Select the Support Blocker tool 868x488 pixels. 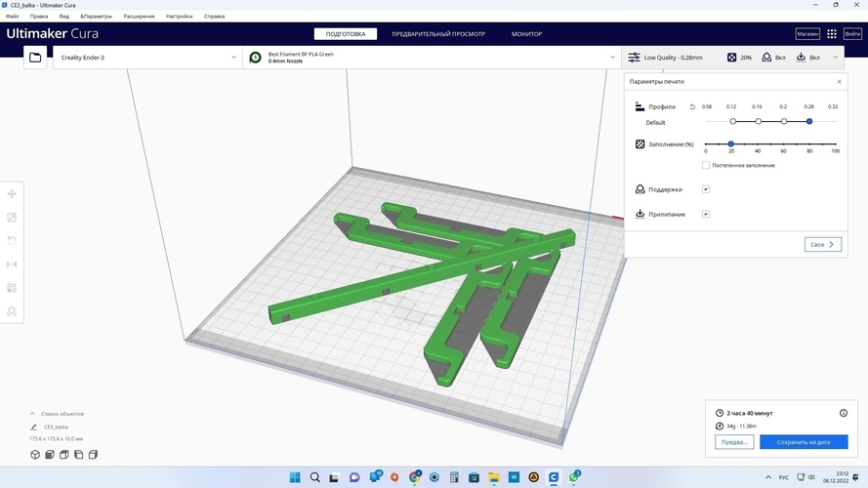(x=12, y=311)
